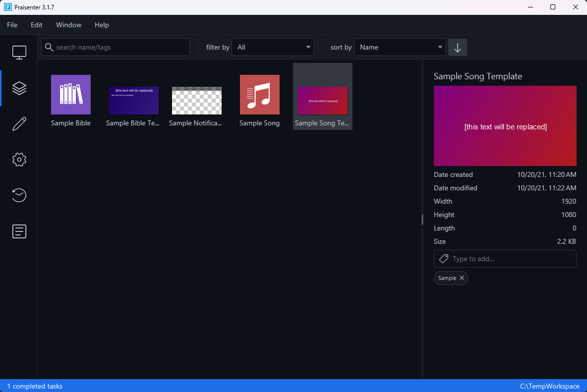Viewport: 587px width, 392px height.
Task: Select the Sample Bible library item
Action: tap(71, 95)
